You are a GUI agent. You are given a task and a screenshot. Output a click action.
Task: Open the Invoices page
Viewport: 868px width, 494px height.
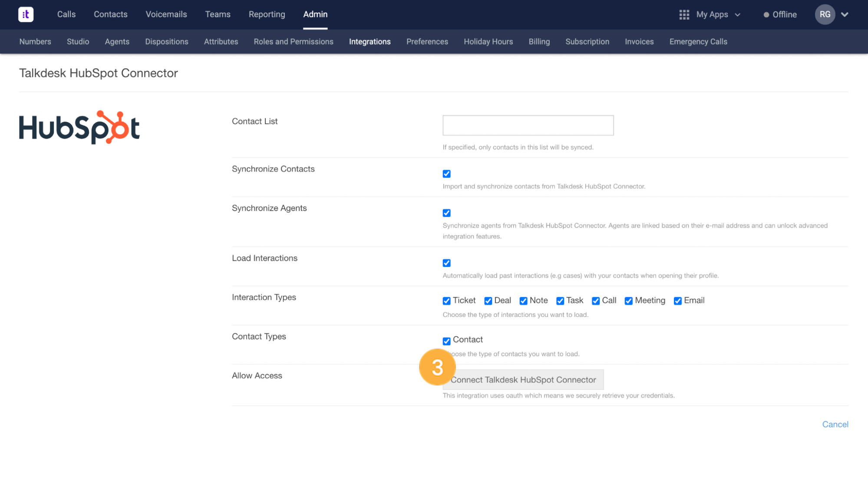(x=639, y=42)
